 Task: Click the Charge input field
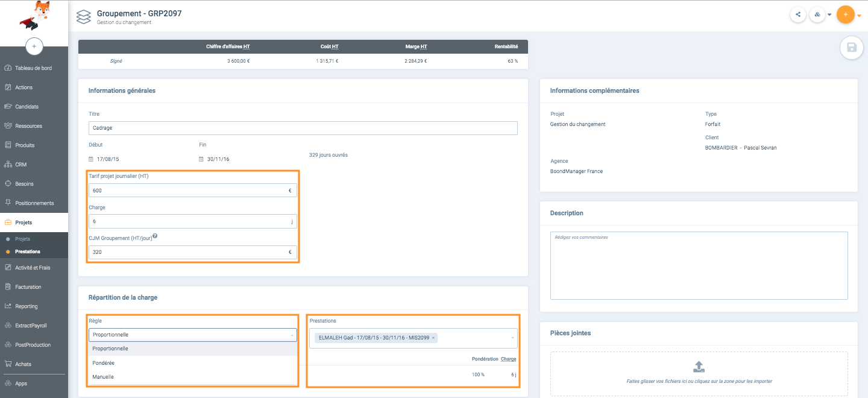click(192, 221)
